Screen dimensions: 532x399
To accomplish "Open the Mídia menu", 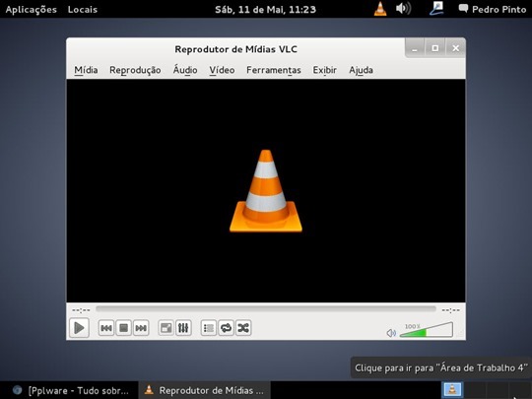I will tap(86, 70).
